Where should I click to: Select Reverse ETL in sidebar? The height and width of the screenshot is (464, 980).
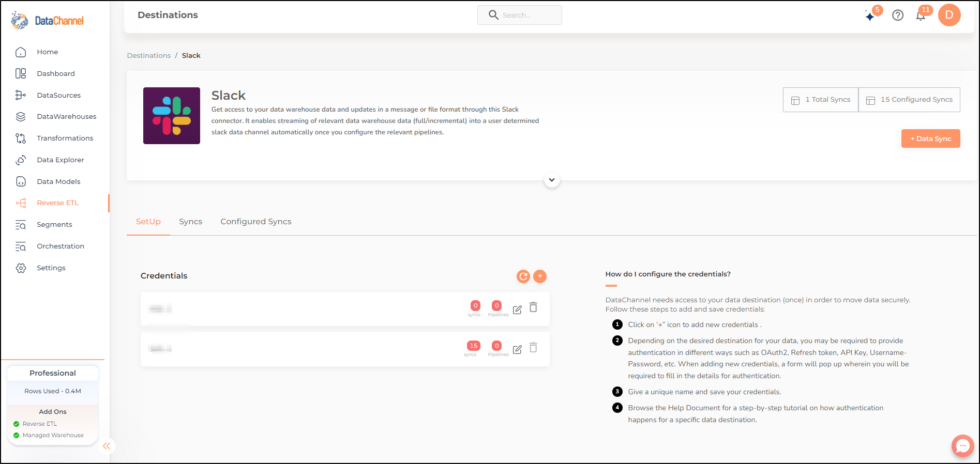(57, 203)
